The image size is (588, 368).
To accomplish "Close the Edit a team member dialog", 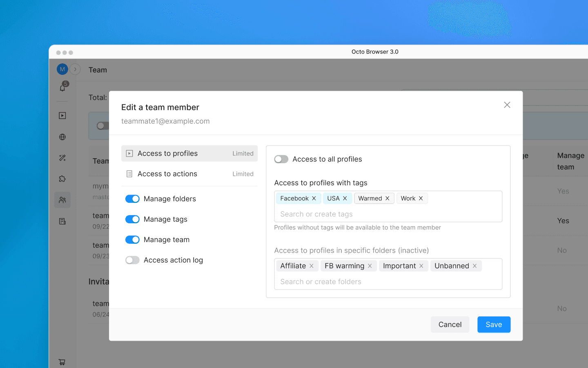I will [507, 105].
